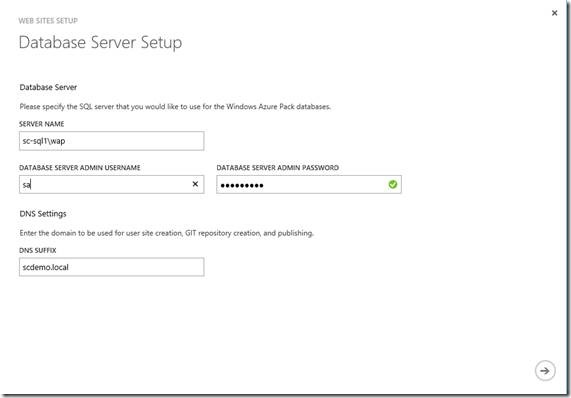Close the Web Sites Setup dialog
This screenshot has height=398, width=571.
tap(554, 13)
